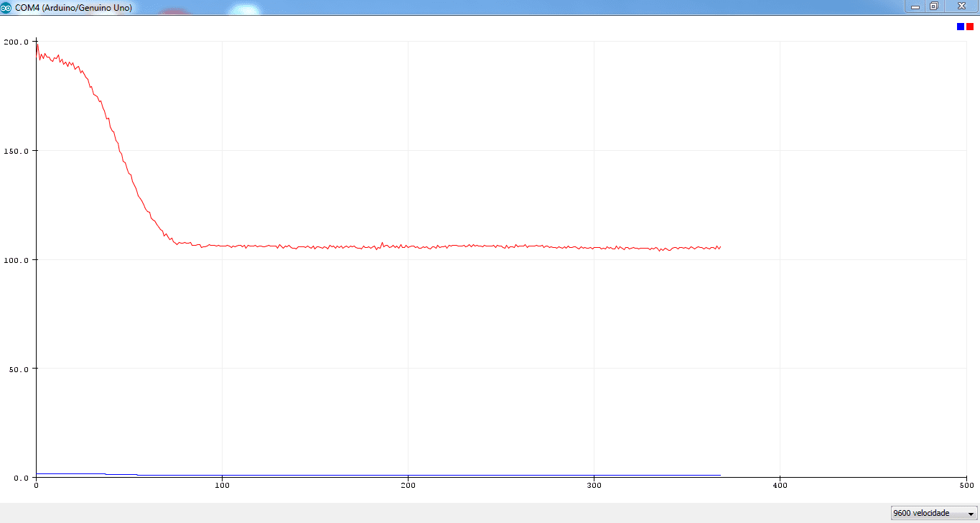Click the 300 x-axis tick label
This screenshot has height=523, width=980.
[x=594, y=486]
